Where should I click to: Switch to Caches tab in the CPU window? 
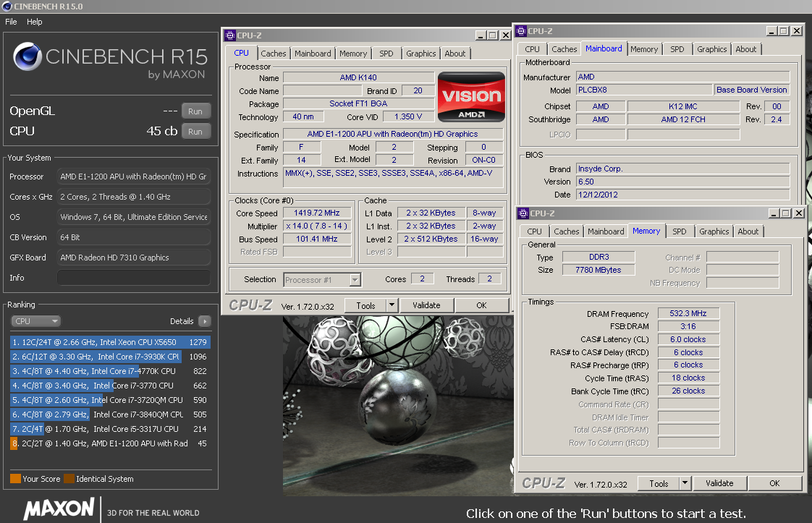coord(274,54)
